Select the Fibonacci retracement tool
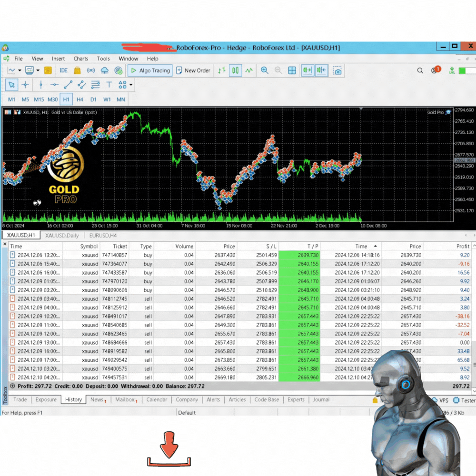The image size is (476, 476). [x=95, y=85]
